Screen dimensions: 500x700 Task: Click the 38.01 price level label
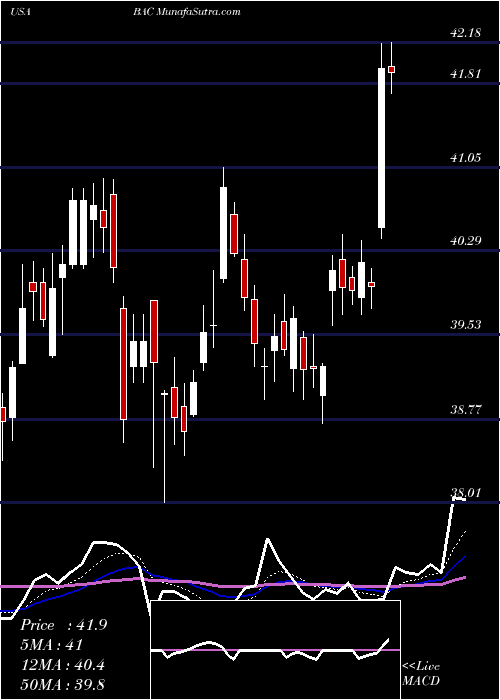pyautogui.click(x=466, y=493)
